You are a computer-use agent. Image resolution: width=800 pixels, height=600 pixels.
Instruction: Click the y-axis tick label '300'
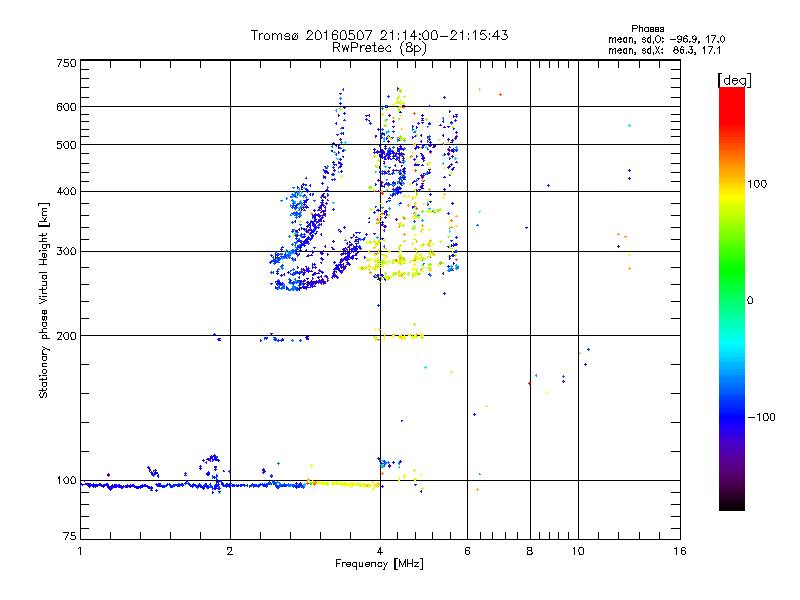click(67, 251)
